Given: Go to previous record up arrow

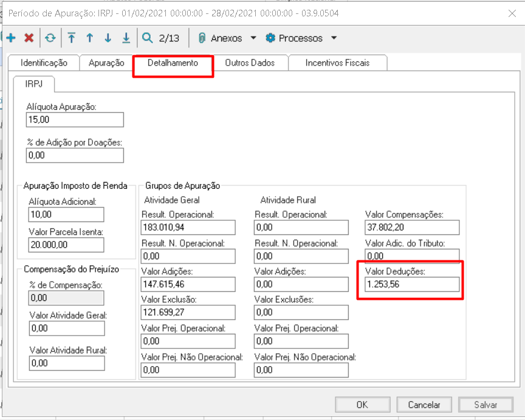Looking at the screenshot, I should [89, 38].
